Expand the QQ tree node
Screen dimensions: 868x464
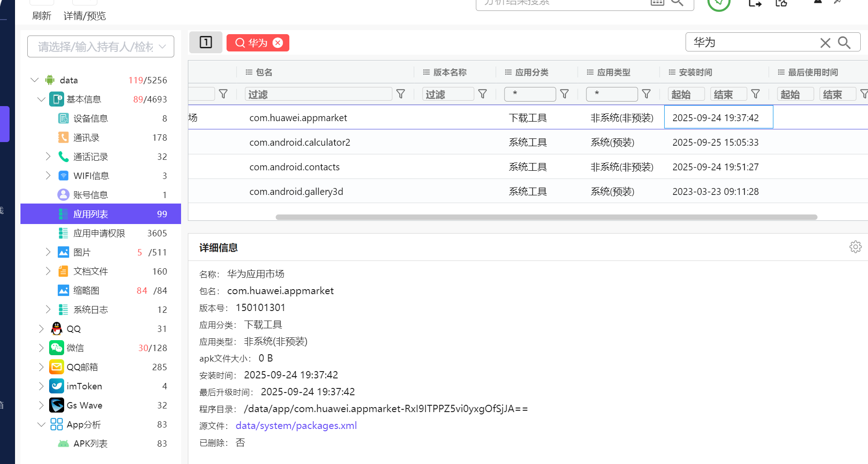tap(41, 329)
